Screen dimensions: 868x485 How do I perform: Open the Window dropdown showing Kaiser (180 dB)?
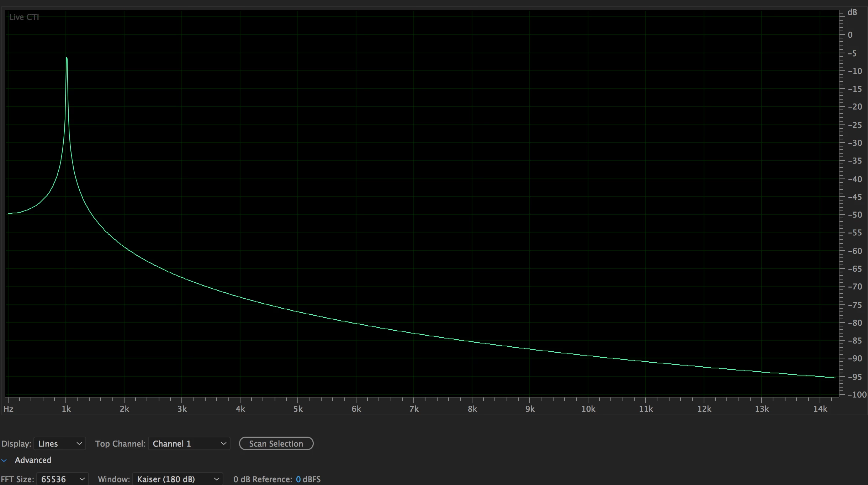coord(178,479)
